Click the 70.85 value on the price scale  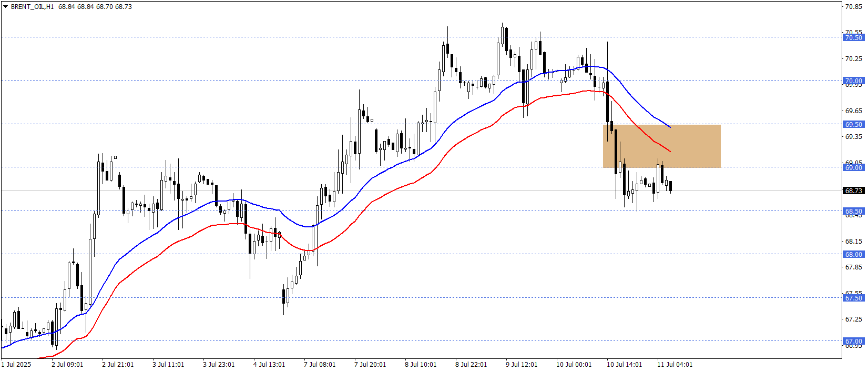tap(854, 7)
